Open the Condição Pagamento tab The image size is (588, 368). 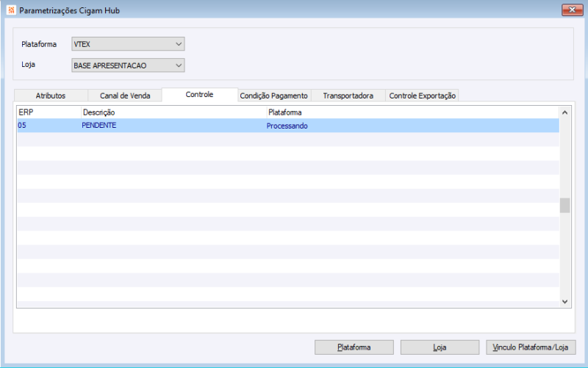(x=273, y=95)
